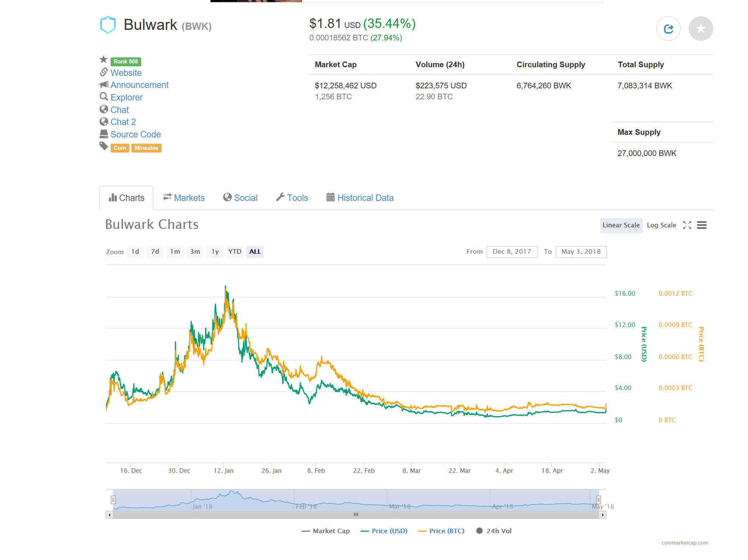Open the Explorer link
Screen dimensions: 748x560
[x=126, y=97]
